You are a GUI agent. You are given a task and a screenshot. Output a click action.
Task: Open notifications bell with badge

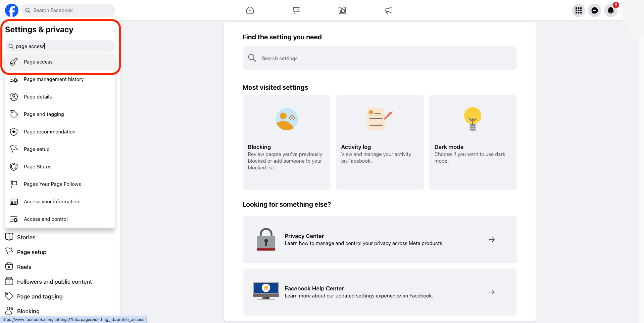click(611, 10)
